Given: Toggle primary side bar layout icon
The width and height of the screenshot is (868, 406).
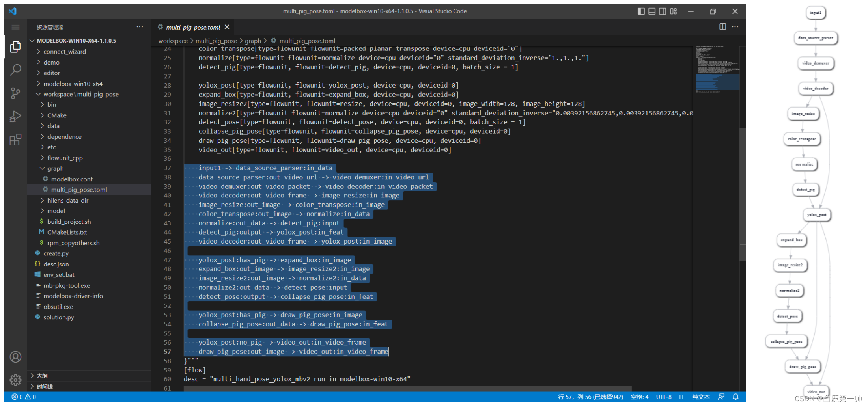Looking at the screenshot, I should (641, 11).
